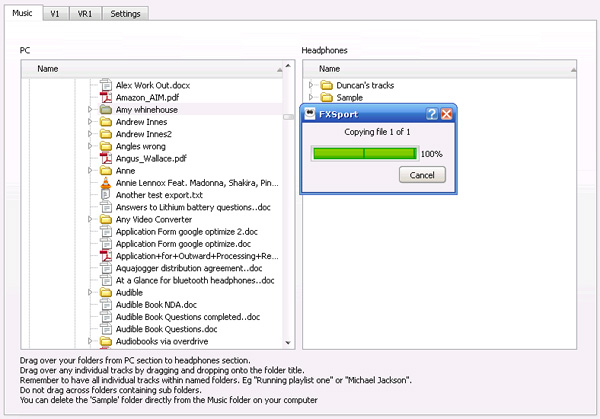This screenshot has height=419, width=600.
Task: Expand the Audible folder
Action: click(90, 292)
